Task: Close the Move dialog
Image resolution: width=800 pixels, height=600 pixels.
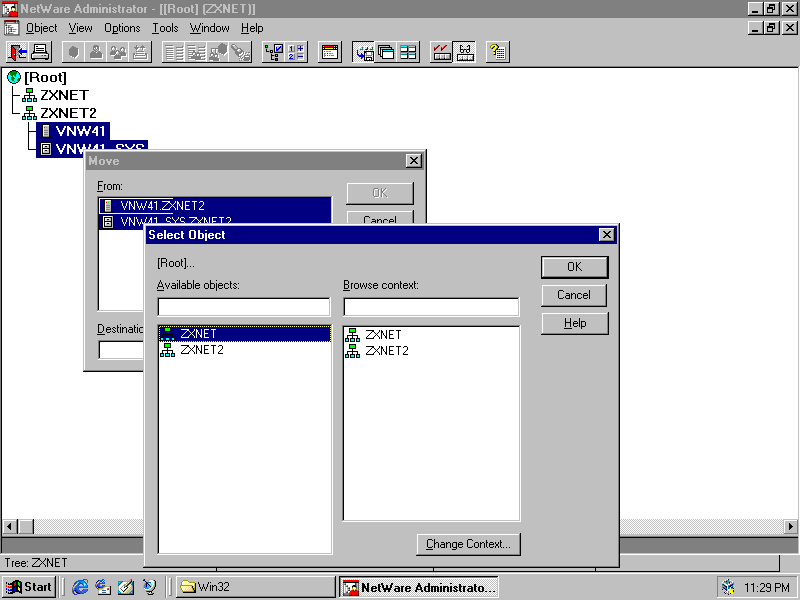Action: tap(414, 161)
